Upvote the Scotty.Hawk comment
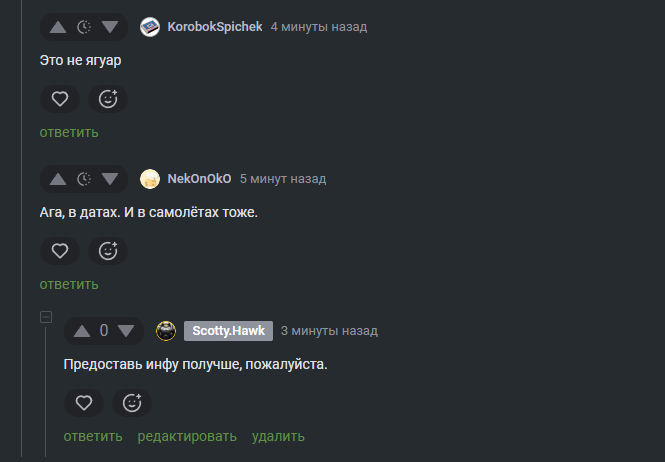 coord(83,331)
